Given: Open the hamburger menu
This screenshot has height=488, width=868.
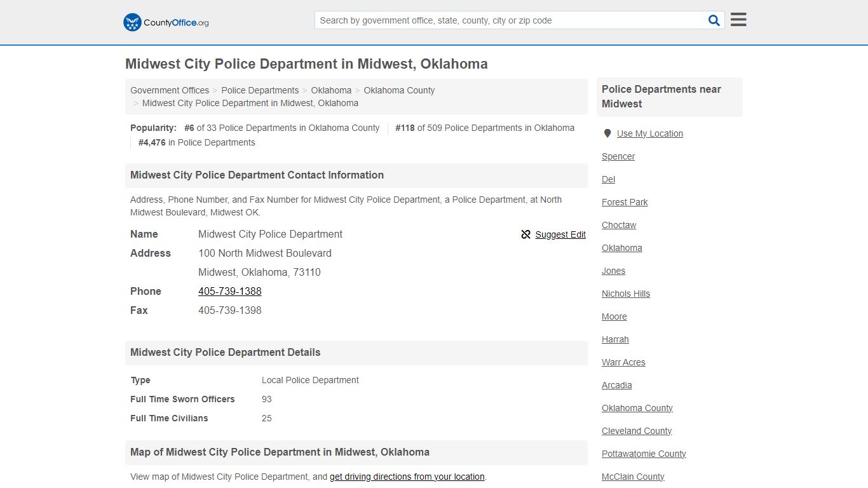Looking at the screenshot, I should (x=738, y=20).
